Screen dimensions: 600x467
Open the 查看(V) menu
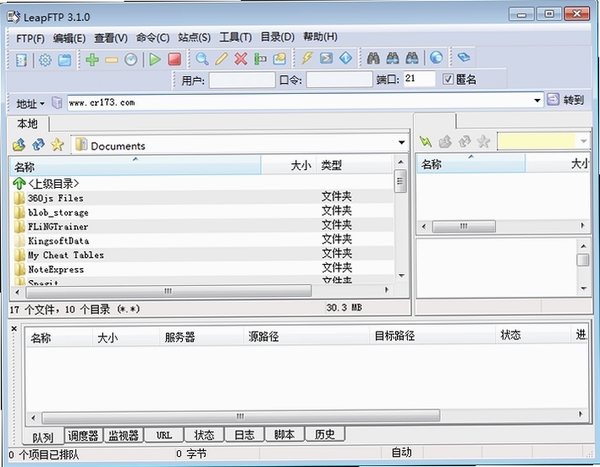[x=111, y=38]
